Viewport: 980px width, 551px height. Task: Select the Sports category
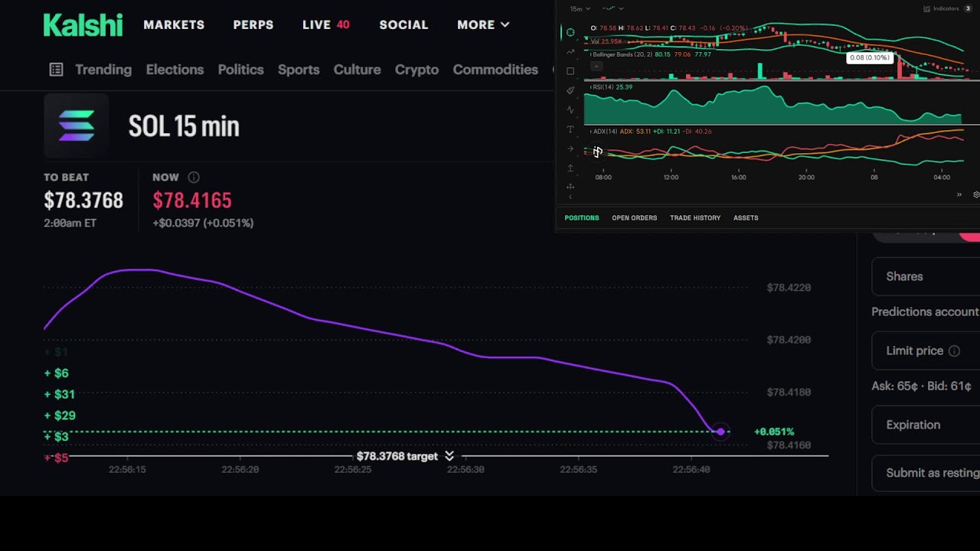coord(299,70)
